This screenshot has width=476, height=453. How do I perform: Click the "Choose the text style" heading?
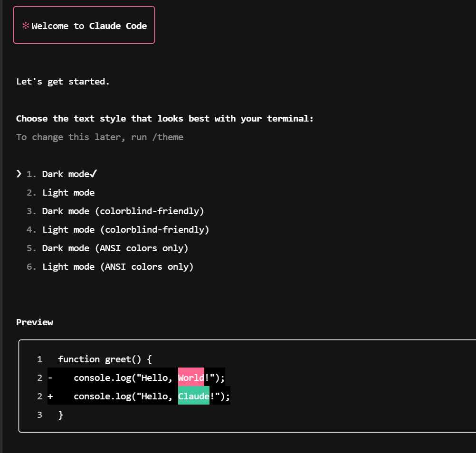(164, 119)
